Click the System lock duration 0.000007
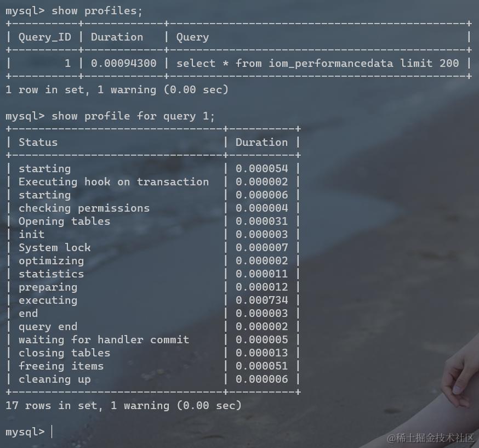Image resolution: width=479 pixels, height=448 pixels. (261, 247)
